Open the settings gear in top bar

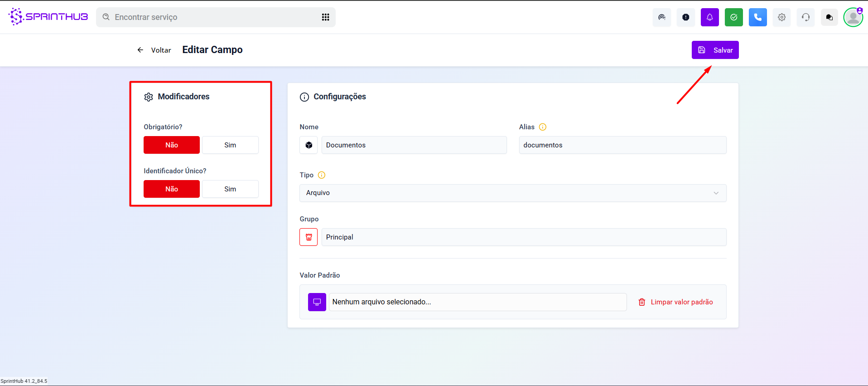coord(781,17)
